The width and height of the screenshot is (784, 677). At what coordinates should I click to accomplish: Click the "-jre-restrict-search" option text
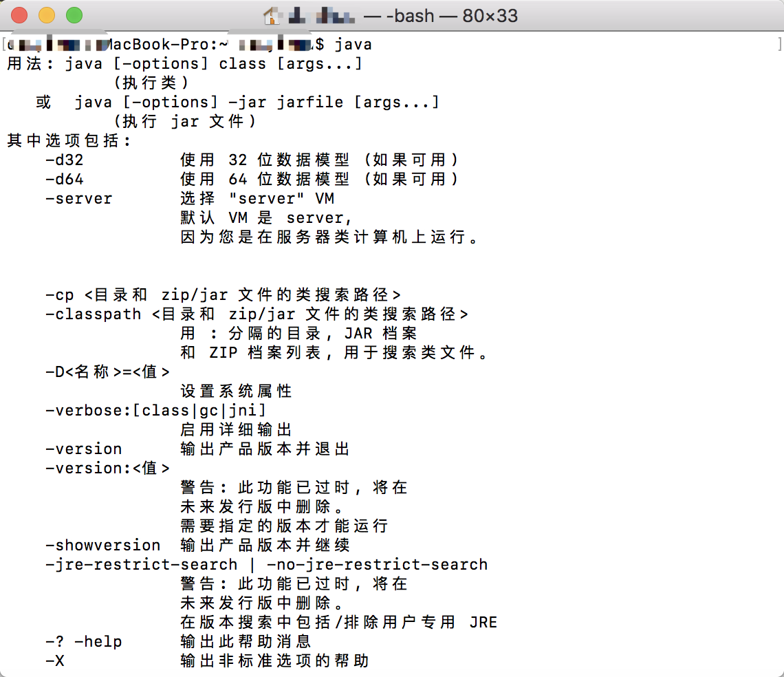pos(142,564)
